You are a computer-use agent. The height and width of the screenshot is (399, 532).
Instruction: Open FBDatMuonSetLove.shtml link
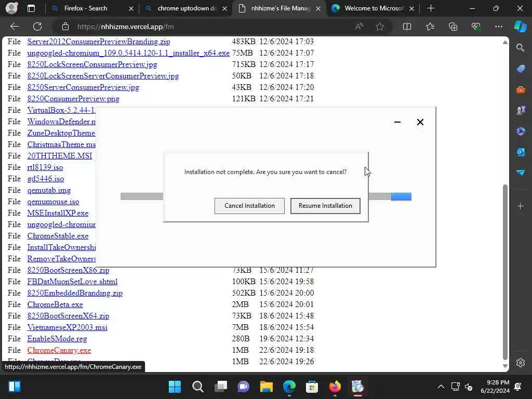[72, 282]
